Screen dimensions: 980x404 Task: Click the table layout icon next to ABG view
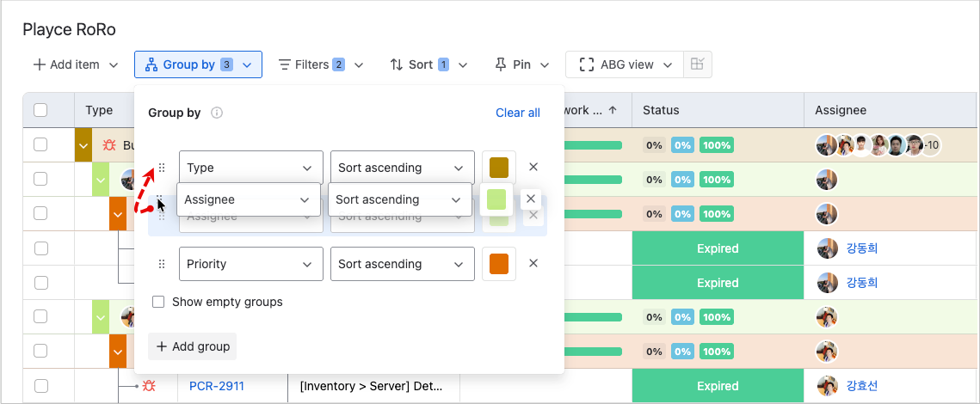(698, 64)
